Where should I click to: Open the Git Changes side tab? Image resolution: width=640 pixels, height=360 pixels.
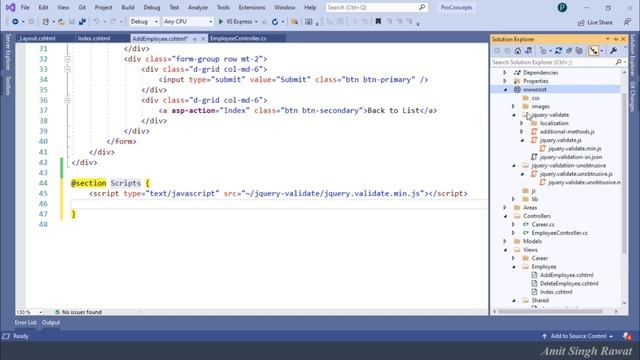[633, 97]
